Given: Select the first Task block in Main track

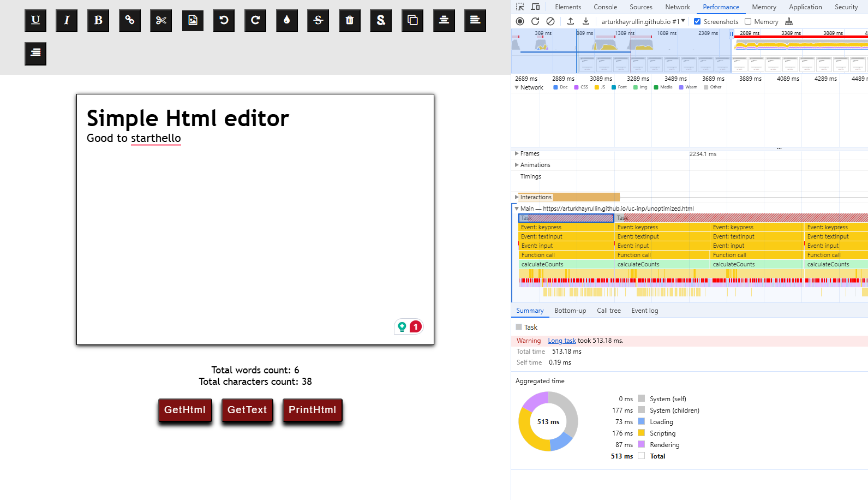Looking at the screenshot, I should 566,218.
